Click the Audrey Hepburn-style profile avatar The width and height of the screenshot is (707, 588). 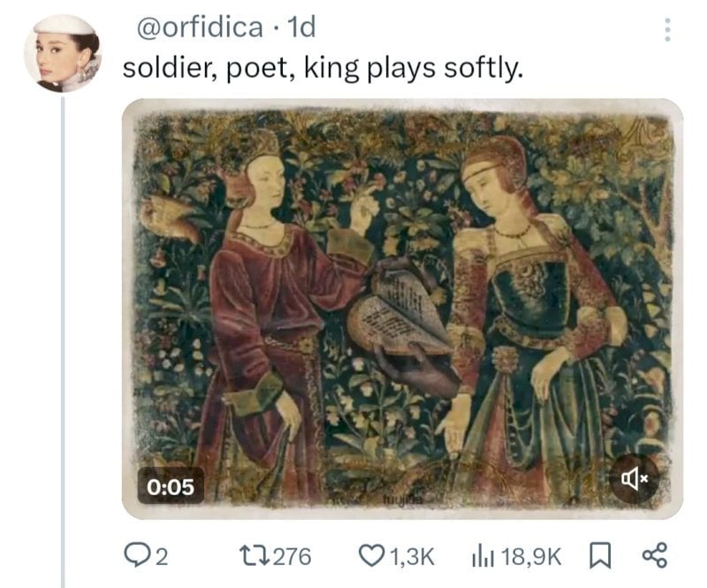pos(61,52)
